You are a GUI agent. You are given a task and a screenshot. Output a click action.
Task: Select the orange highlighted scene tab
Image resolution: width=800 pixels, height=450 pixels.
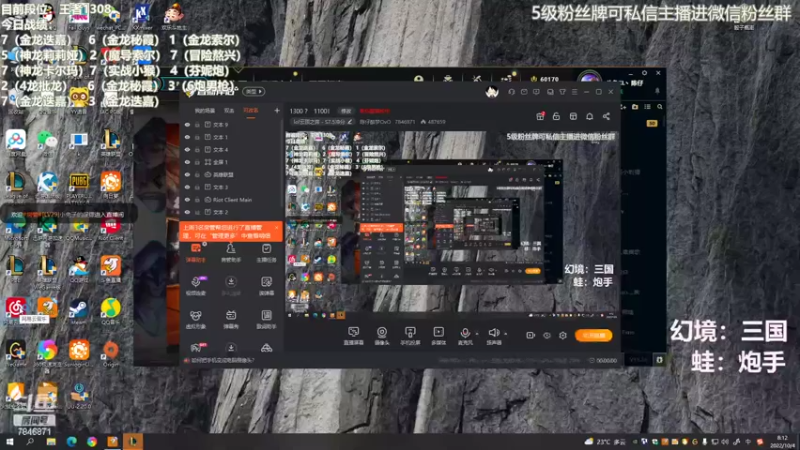(251, 111)
